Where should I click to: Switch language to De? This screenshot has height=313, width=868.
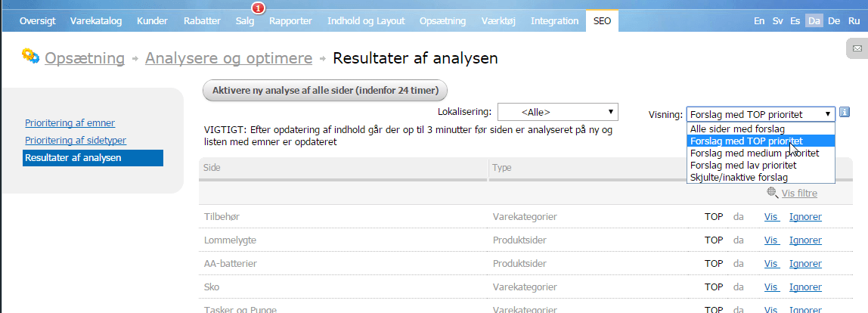tap(834, 21)
